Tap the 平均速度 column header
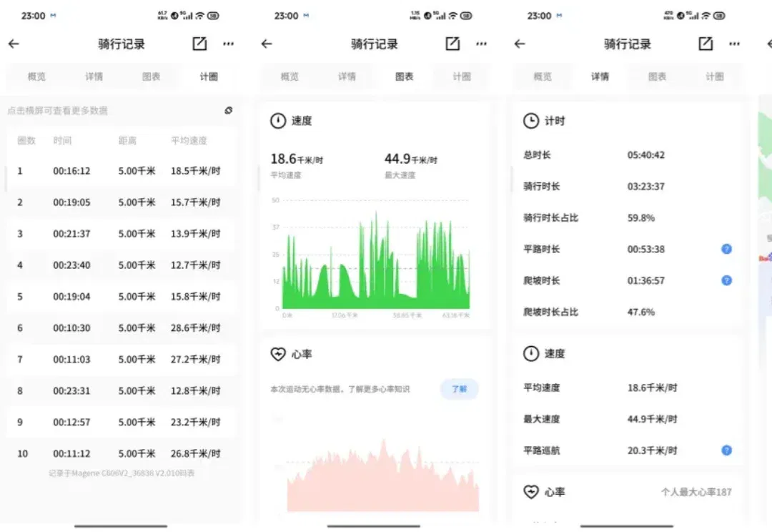This screenshot has height=532, width=772. (189, 141)
